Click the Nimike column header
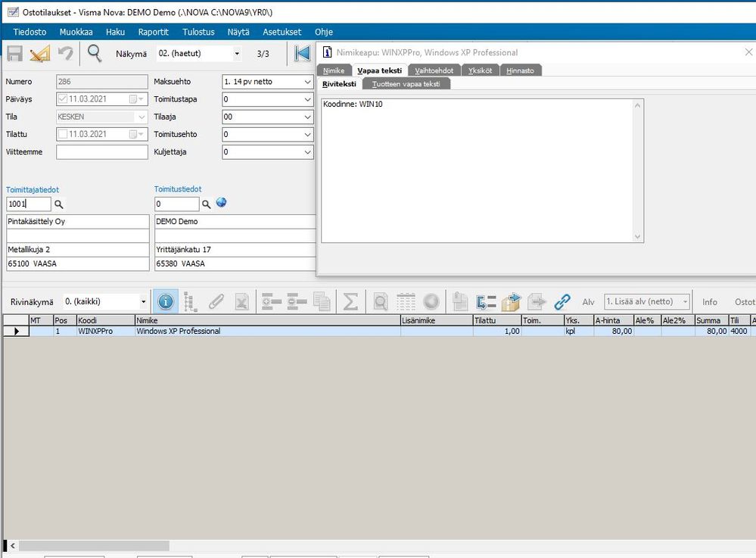The width and height of the screenshot is (756, 558). pos(268,320)
